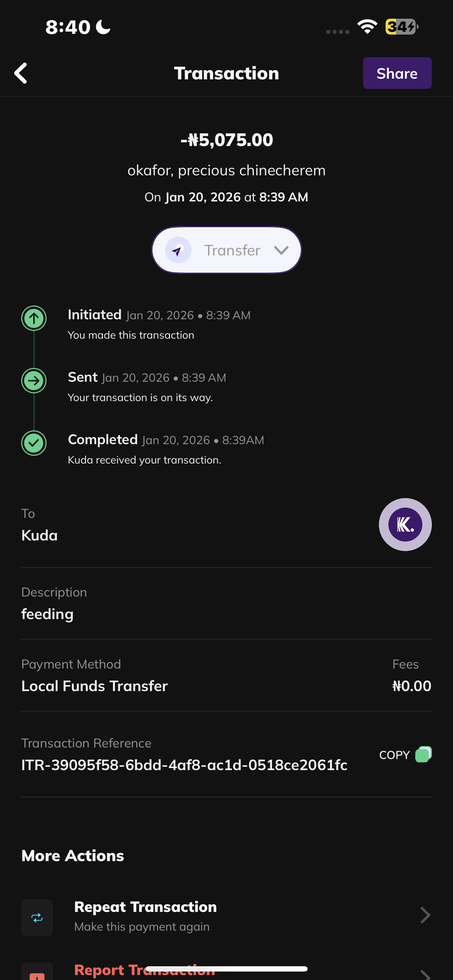Tap the Completed checkmark status icon
Image resolution: width=453 pixels, height=980 pixels.
tap(34, 443)
